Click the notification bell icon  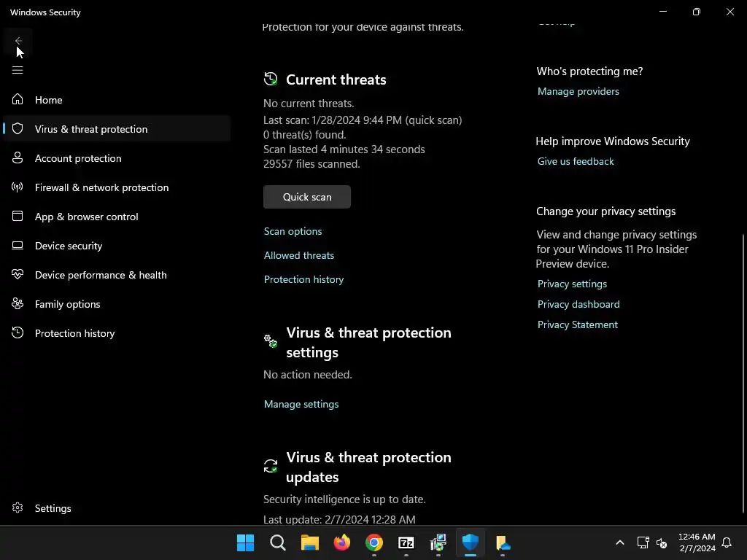coord(727,542)
